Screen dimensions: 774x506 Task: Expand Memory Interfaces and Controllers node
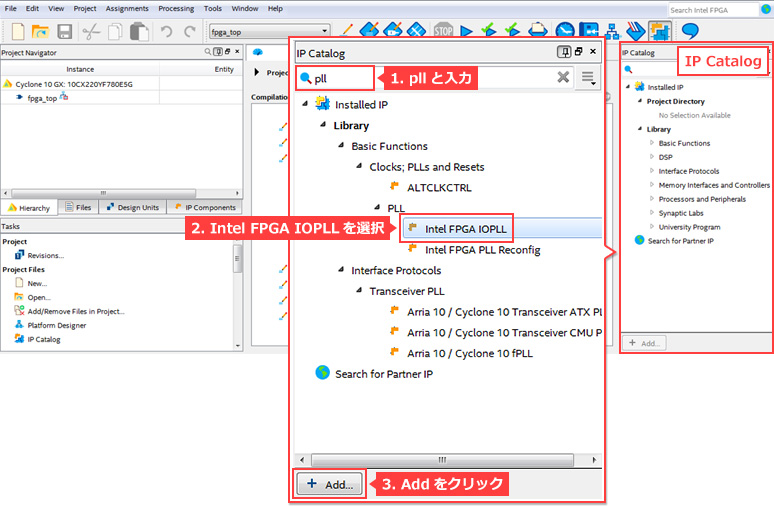652,185
